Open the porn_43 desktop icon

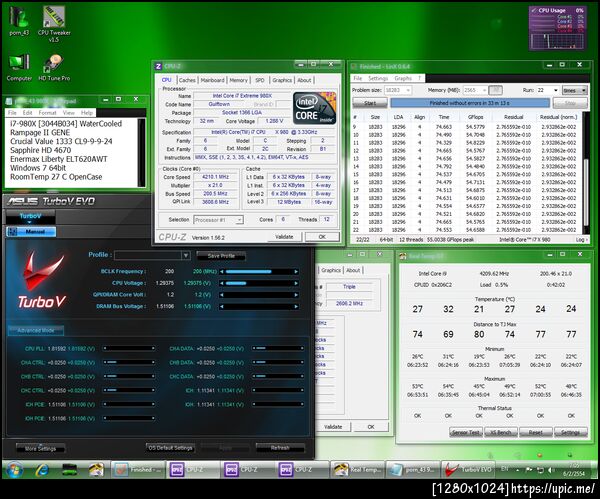tap(19, 21)
